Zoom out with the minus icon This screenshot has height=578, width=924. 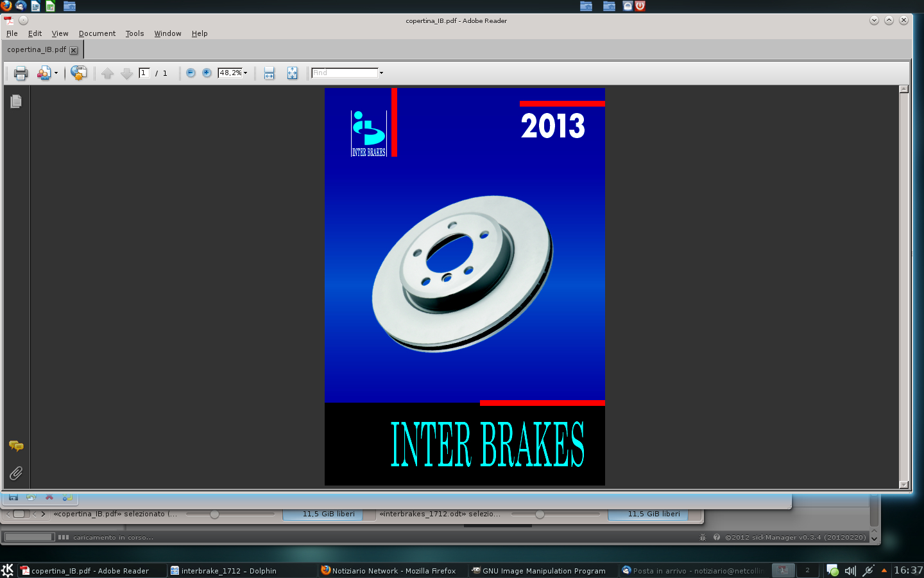[191, 73]
